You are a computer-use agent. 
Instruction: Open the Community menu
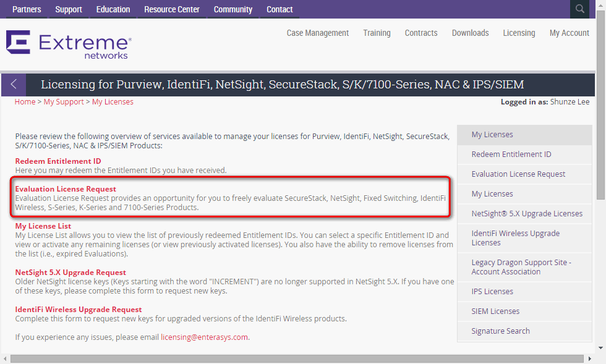233,9
